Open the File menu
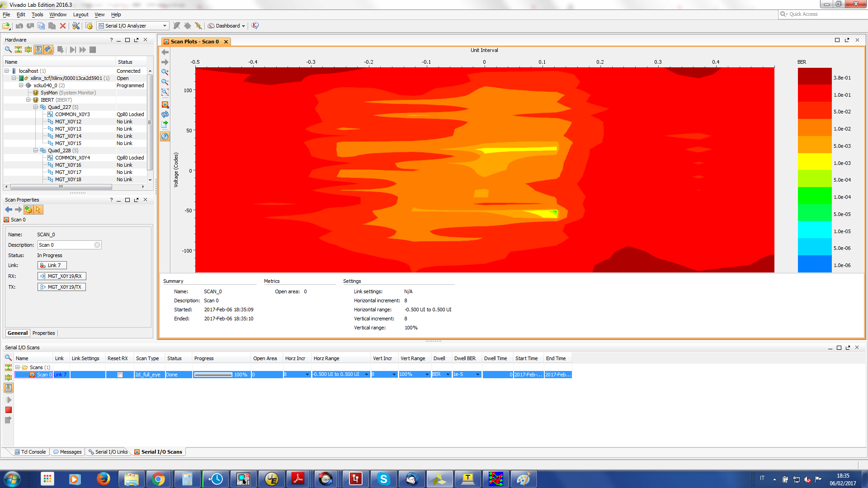868x488 pixels. click(x=6, y=14)
